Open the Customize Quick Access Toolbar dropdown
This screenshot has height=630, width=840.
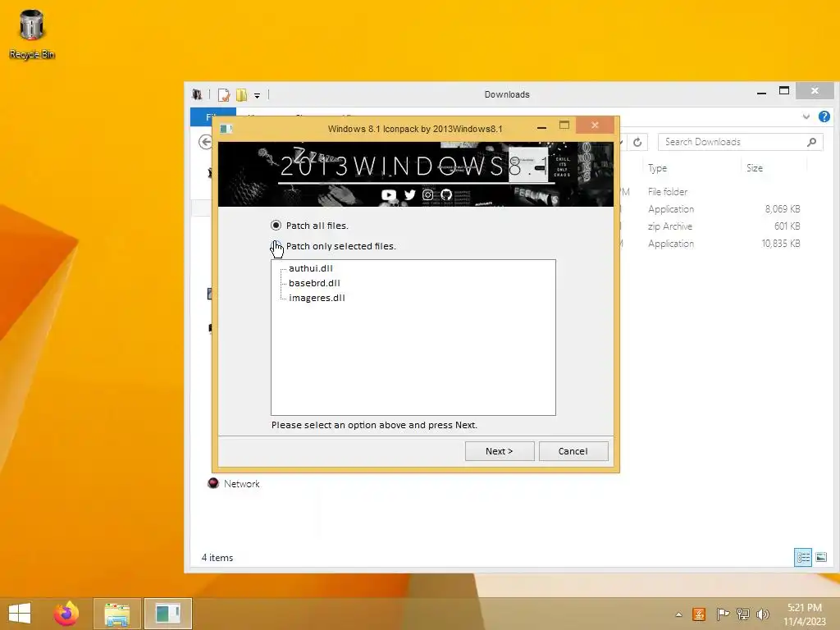point(257,95)
